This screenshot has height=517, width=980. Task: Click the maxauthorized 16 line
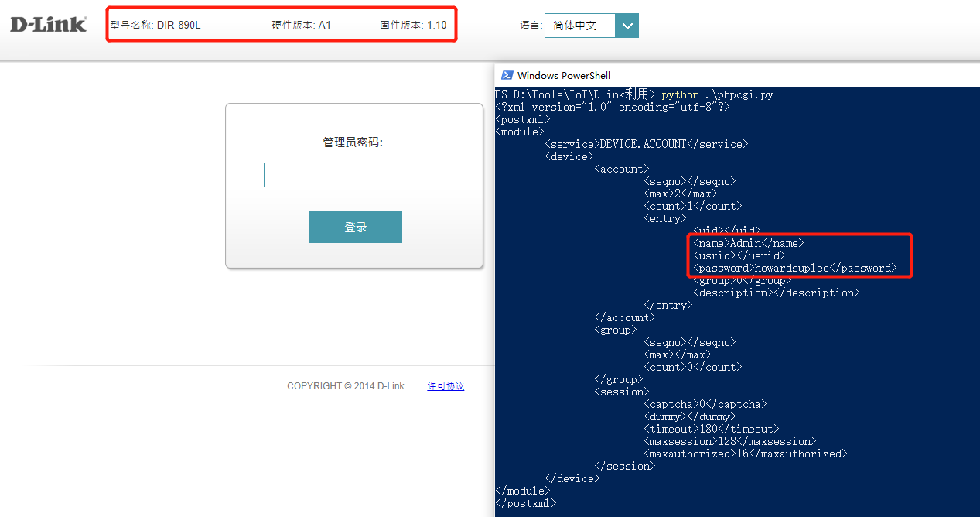(x=746, y=454)
